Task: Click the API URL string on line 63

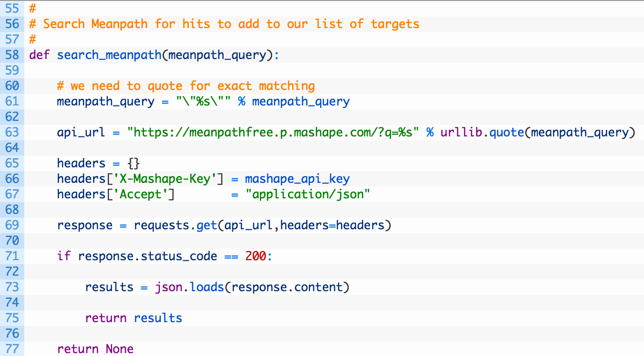Action: 273,132
